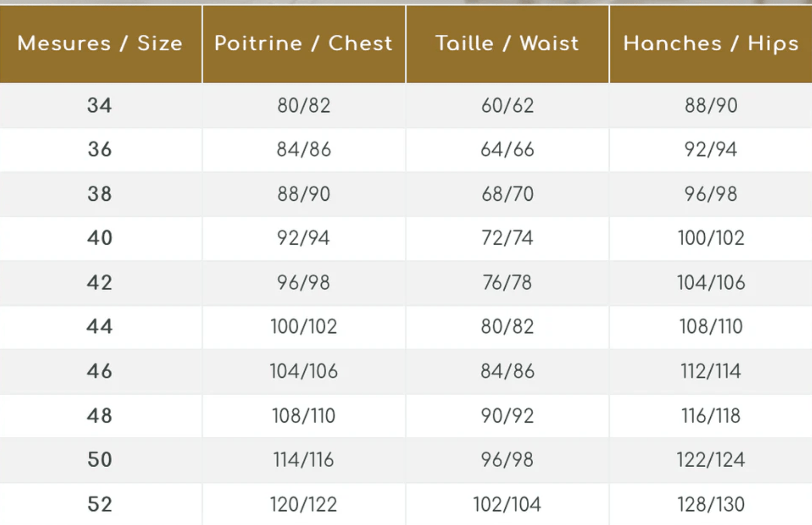Click the size 38 row label
The width and height of the screenshot is (812, 525).
pyautogui.click(x=100, y=194)
